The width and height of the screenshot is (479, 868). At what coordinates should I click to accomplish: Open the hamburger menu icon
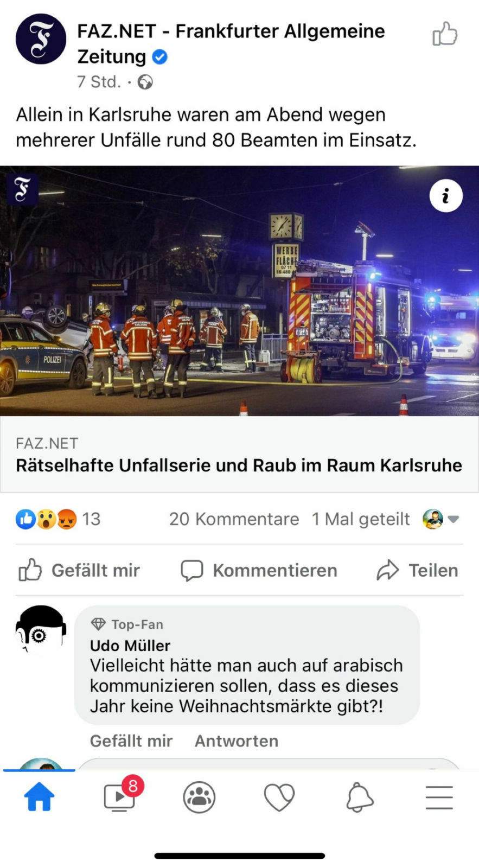pos(439,797)
